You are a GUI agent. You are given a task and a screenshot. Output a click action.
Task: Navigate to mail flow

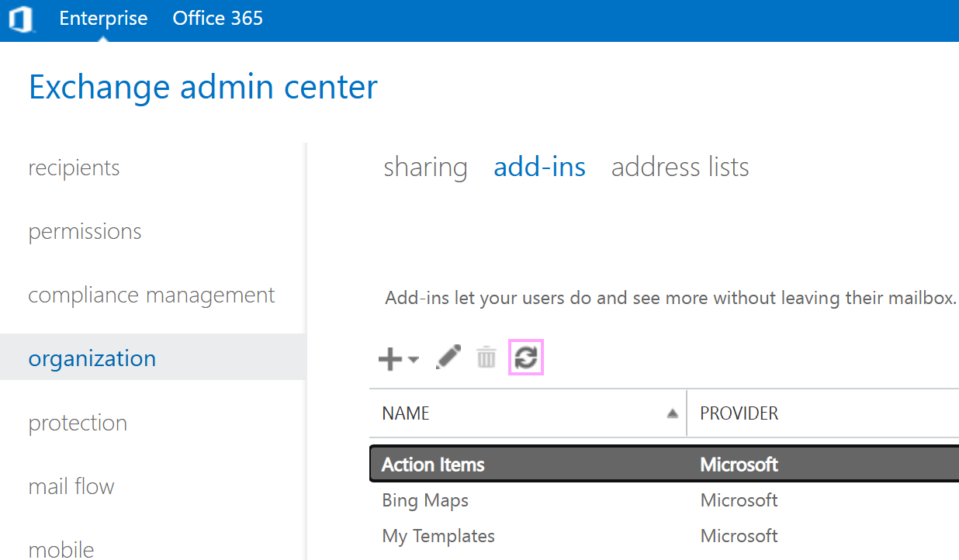pyautogui.click(x=71, y=486)
